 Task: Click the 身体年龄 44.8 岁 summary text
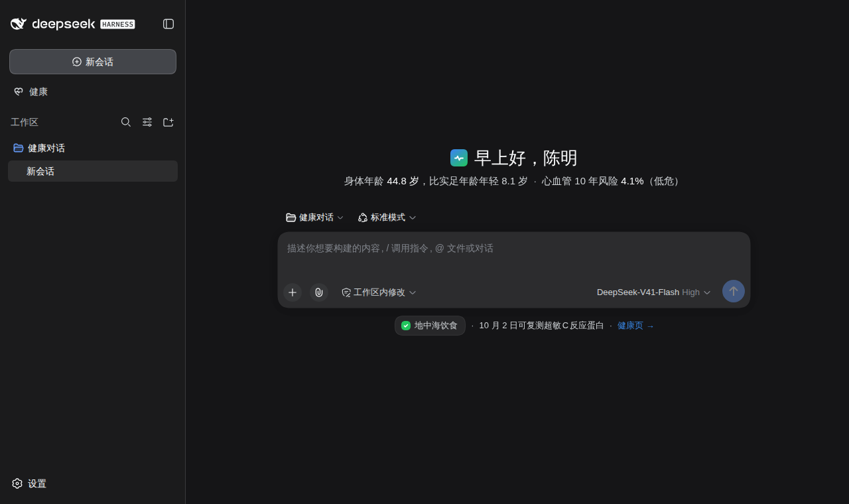click(381, 181)
